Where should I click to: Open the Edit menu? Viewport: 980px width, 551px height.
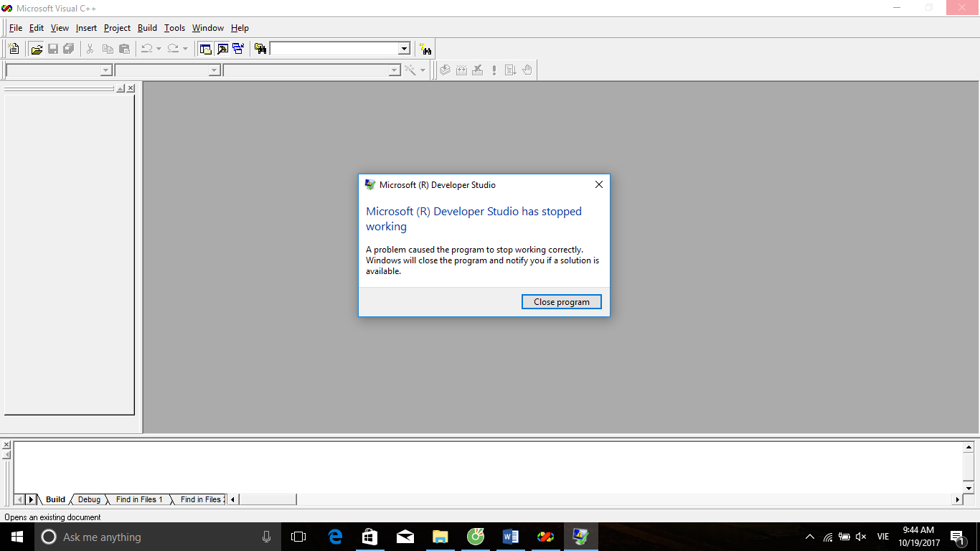coord(37,28)
